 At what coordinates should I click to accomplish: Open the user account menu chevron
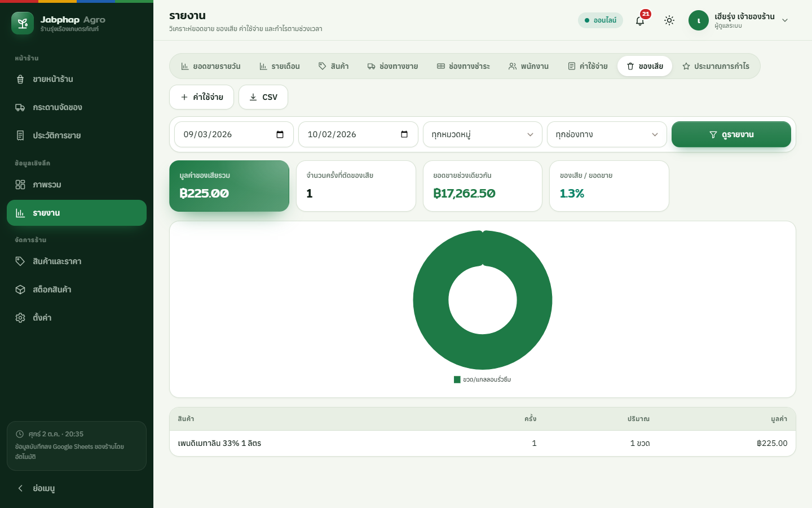tap(785, 21)
